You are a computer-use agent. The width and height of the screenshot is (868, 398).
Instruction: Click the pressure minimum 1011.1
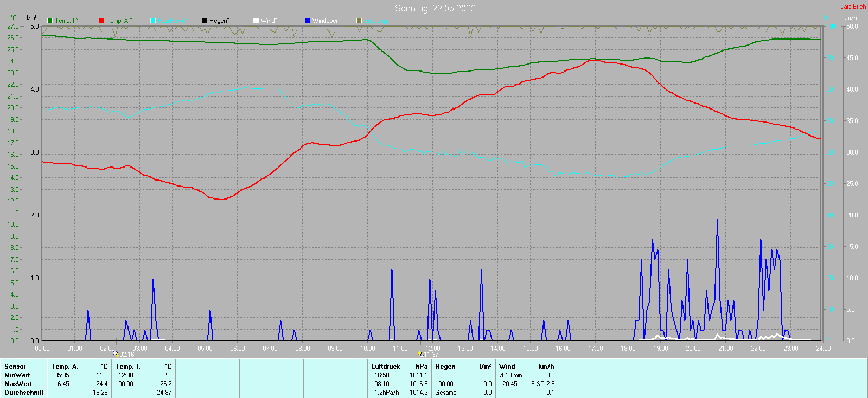click(x=418, y=375)
